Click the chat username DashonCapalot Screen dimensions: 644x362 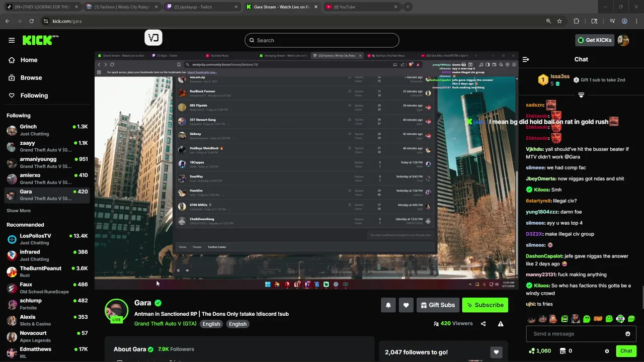544,256
